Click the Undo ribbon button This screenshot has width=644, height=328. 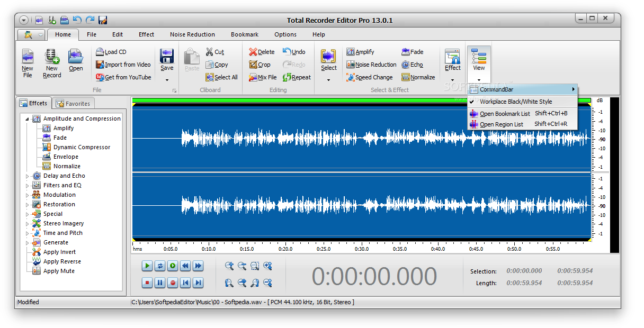[294, 52]
